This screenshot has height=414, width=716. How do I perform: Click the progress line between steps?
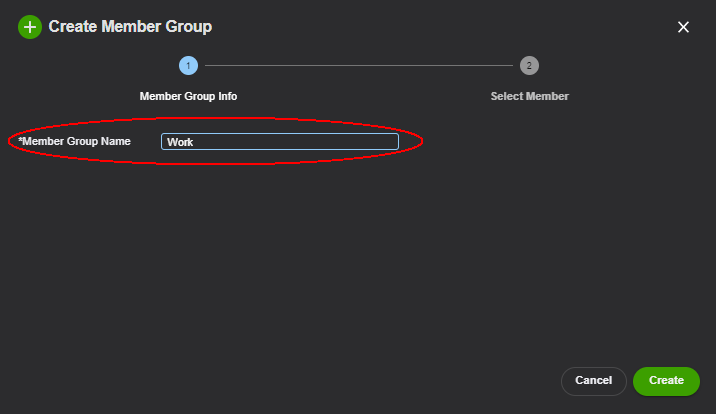(x=359, y=66)
